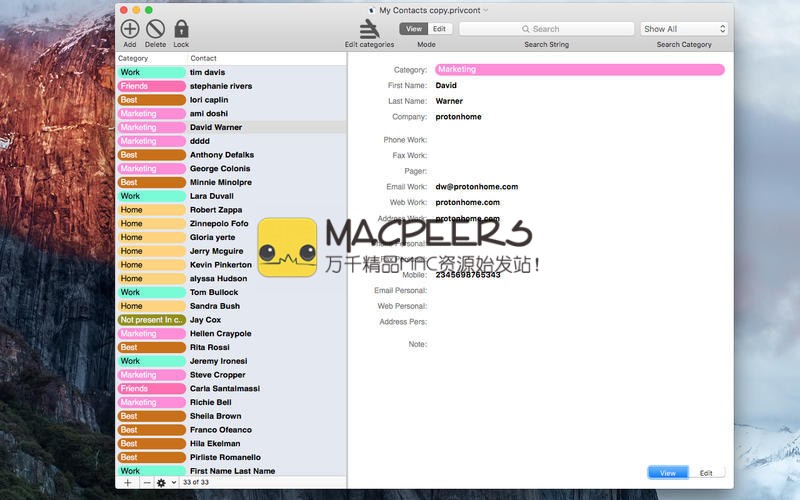Click the plus icon below contact list
Viewport: 800px width, 500px height.
pos(127,483)
